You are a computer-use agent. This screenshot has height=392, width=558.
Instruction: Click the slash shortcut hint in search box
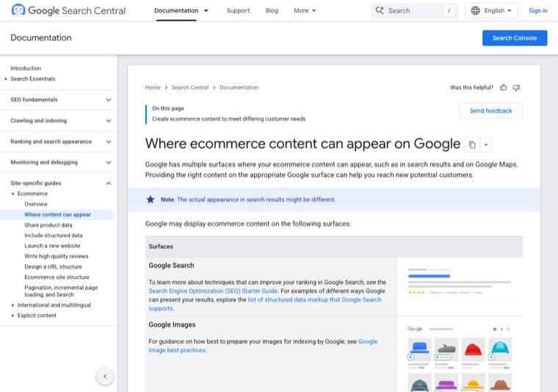click(x=449, y=11)
